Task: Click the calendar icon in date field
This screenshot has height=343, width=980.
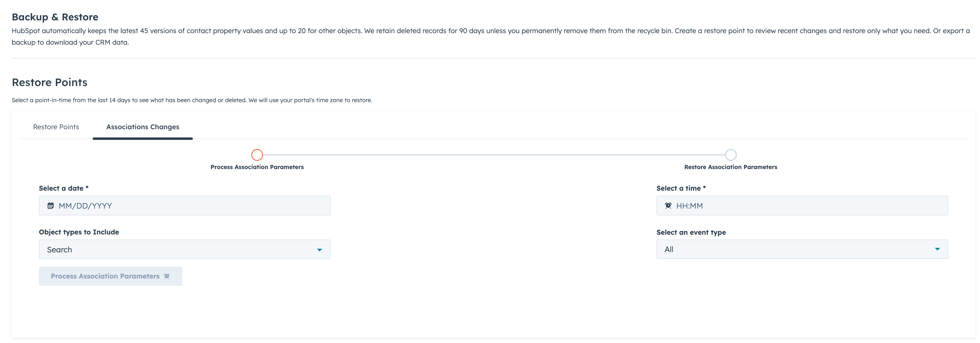Action: (51, 206)
